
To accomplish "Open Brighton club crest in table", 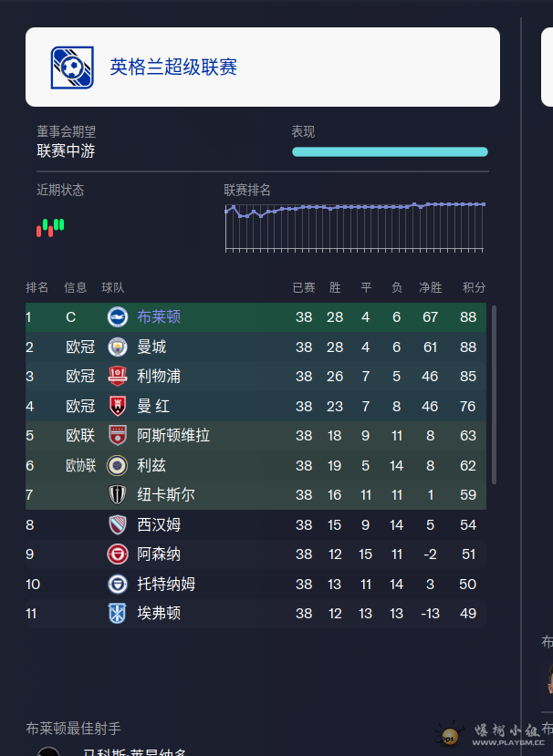I will coord(117,317).
